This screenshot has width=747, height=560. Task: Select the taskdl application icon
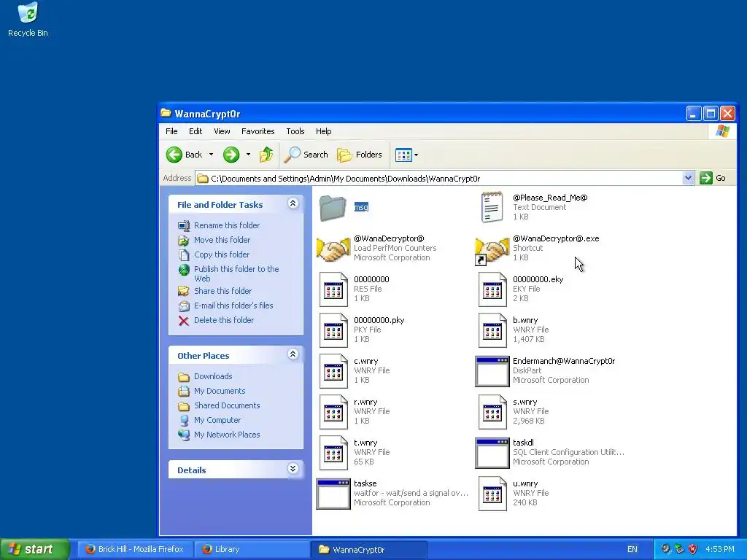[492, 453]
